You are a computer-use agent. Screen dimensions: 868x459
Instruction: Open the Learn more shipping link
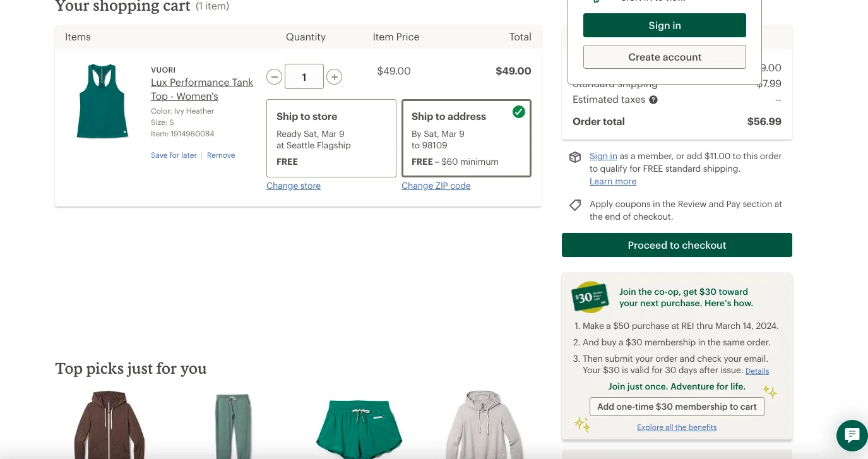613,181
